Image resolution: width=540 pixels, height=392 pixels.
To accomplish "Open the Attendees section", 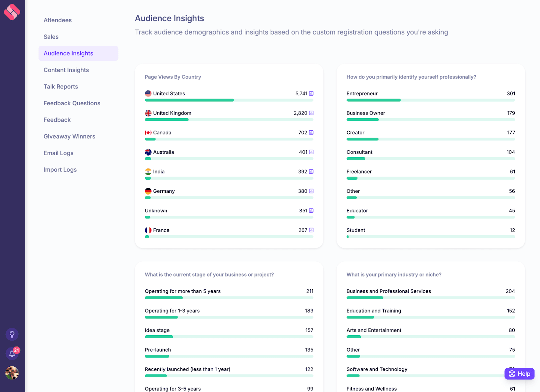I will 57,20.
